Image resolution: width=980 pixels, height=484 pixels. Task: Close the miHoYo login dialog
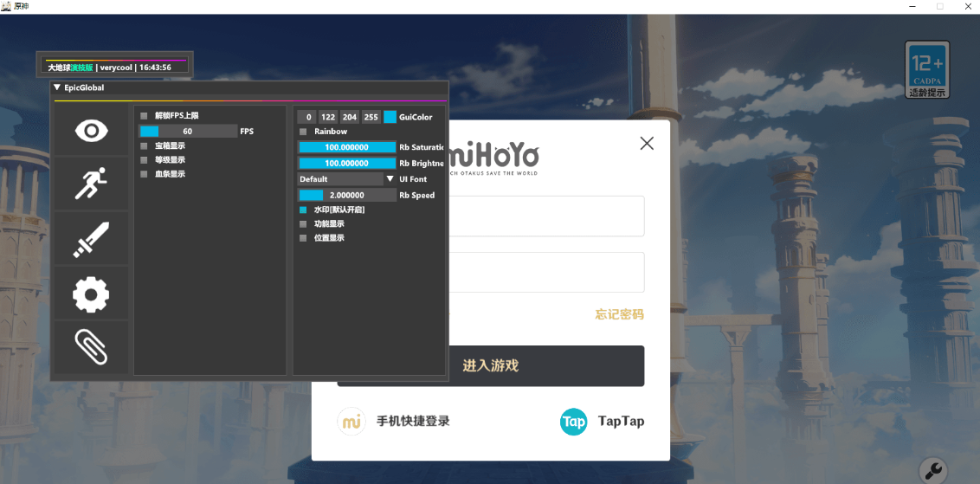click(647, 143)
